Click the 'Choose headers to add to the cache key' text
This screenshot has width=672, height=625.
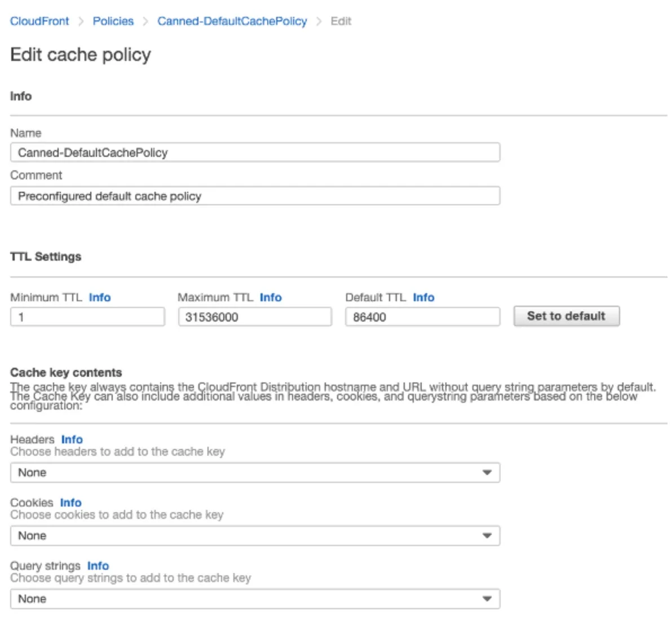(x=117, y=451)
